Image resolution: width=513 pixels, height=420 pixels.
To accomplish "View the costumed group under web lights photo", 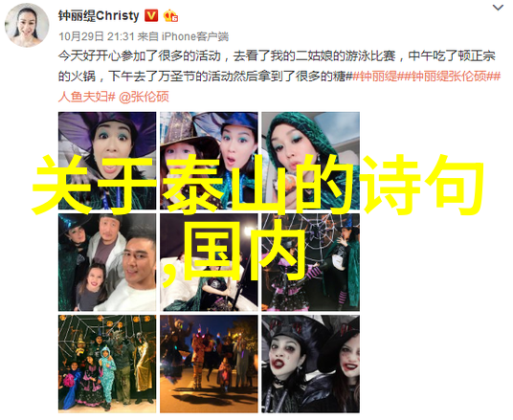I will pyautogui.click(x=107, y=364).
